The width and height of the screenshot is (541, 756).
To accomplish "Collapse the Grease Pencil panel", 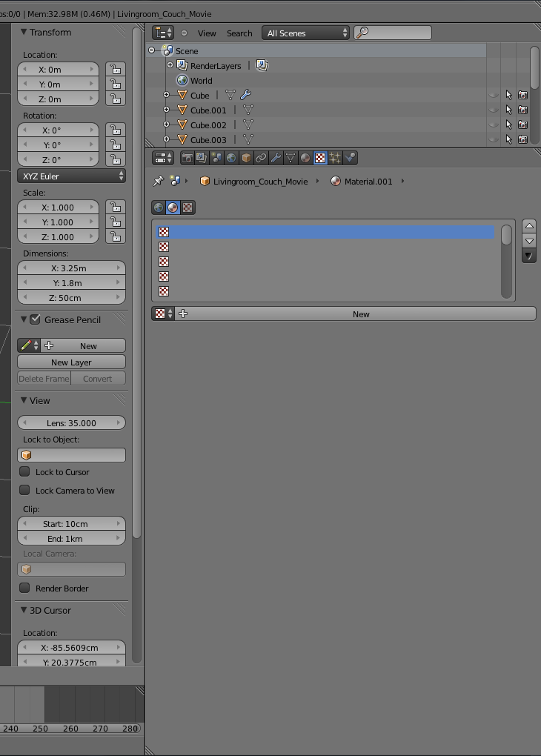I will (x=24, y=319).
